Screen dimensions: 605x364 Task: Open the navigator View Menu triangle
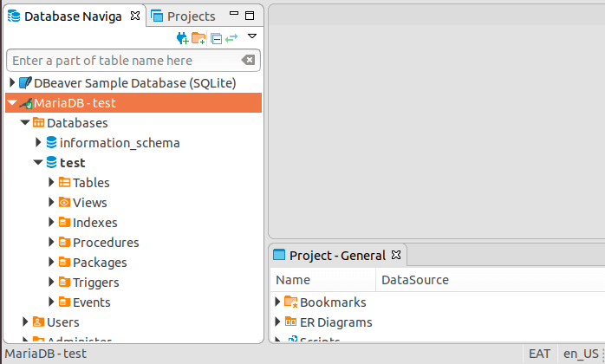(252, 36)
